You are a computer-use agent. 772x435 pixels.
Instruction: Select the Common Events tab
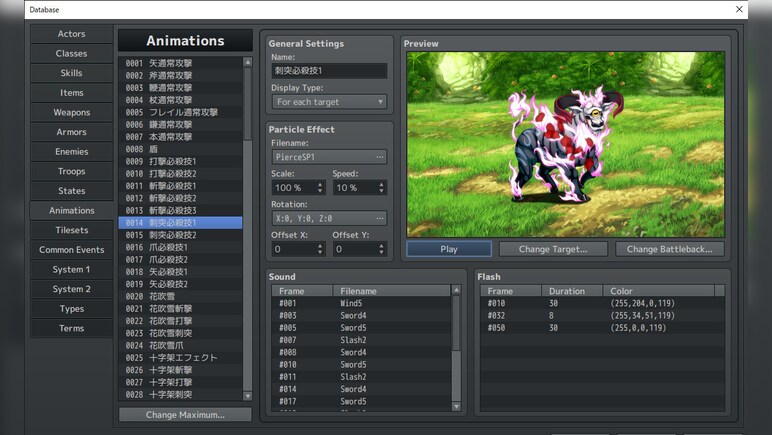(71, 250)
